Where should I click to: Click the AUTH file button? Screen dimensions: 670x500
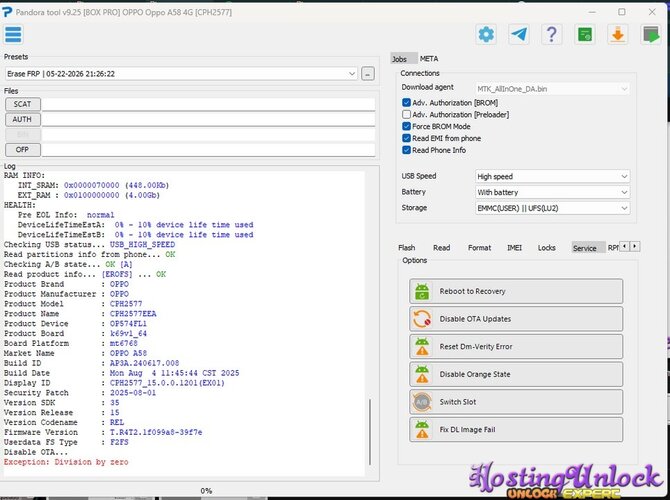[x=23, y=120]
